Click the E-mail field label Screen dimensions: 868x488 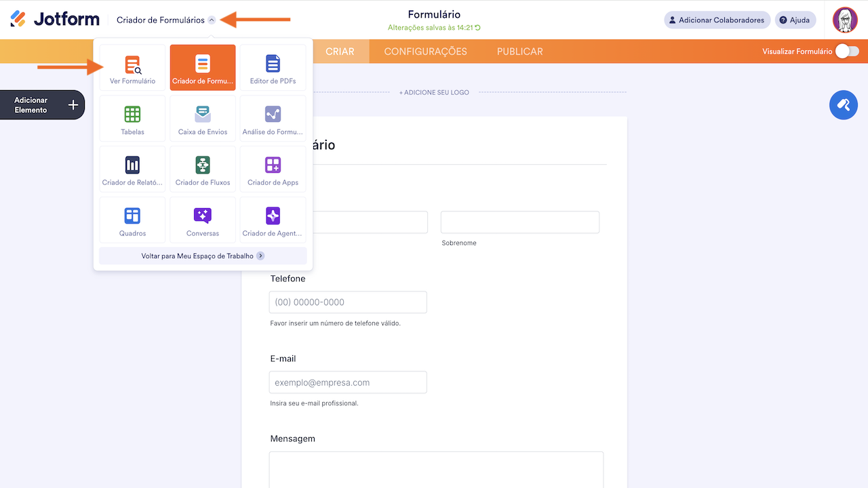pos(283,359)
